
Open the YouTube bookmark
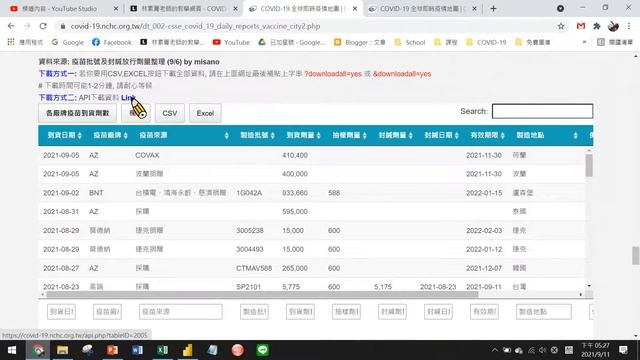[231, 42]
